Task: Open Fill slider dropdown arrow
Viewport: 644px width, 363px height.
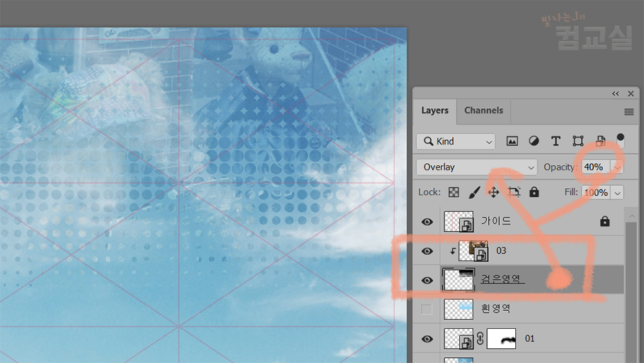Action: pos(618,192)
